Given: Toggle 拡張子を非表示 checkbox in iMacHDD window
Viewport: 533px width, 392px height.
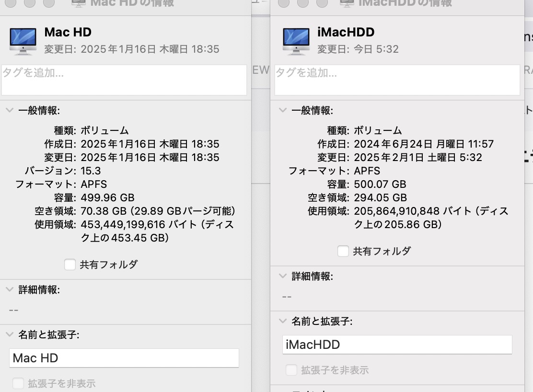Looking at the screenshot, I should (x=291, y=370).
